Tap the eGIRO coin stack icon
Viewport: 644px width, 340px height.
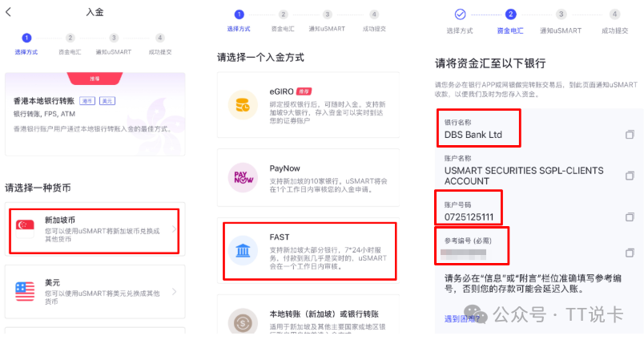pyautogui.click(x=243, y=105)
